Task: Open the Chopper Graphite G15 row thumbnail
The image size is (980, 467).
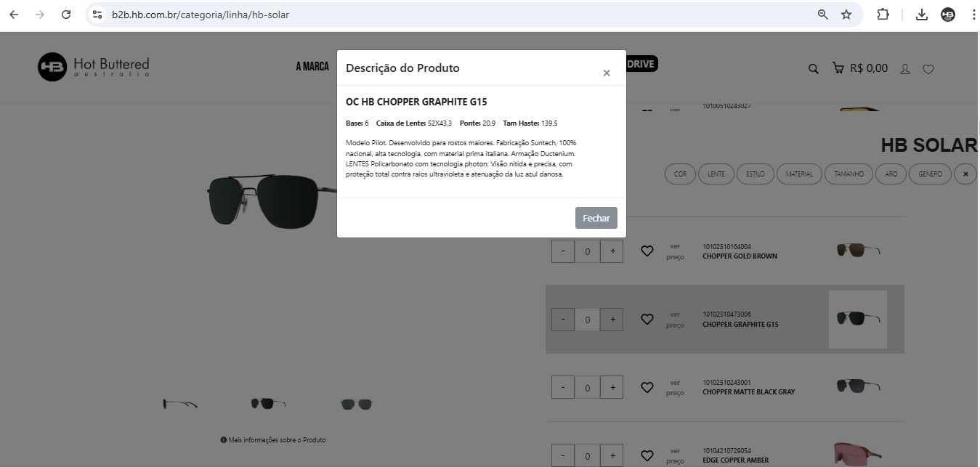Action: point(858,320)
